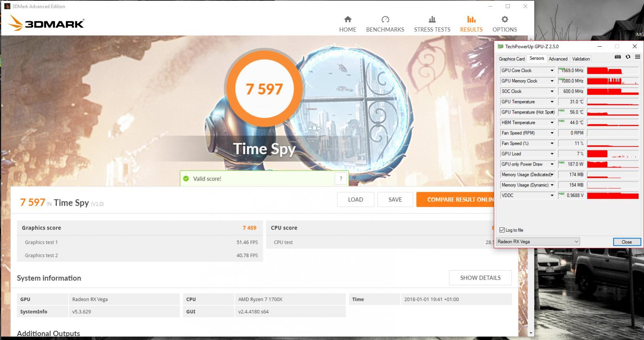644x340 pixels.
Task: Open the 3DMark Options page
Action: coord(504,24)
